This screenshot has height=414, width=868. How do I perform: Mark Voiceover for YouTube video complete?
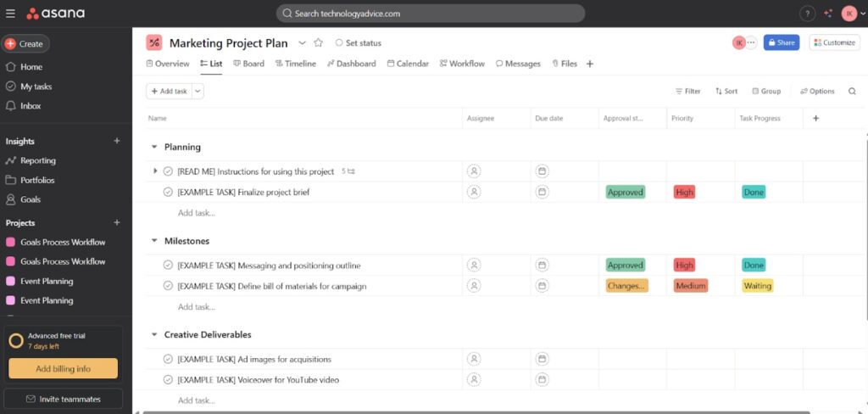(x=169, y=379)
